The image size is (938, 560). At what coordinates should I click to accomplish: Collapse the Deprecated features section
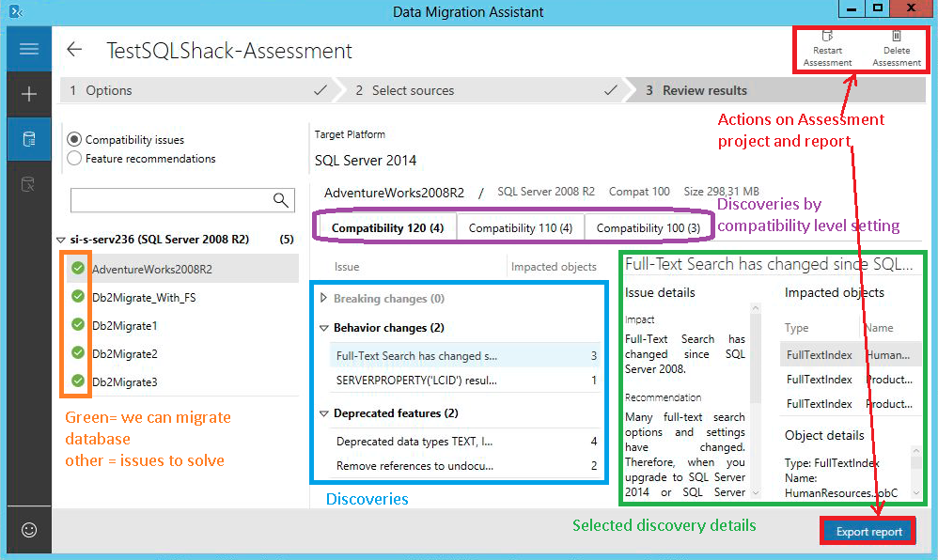[324, 413]
